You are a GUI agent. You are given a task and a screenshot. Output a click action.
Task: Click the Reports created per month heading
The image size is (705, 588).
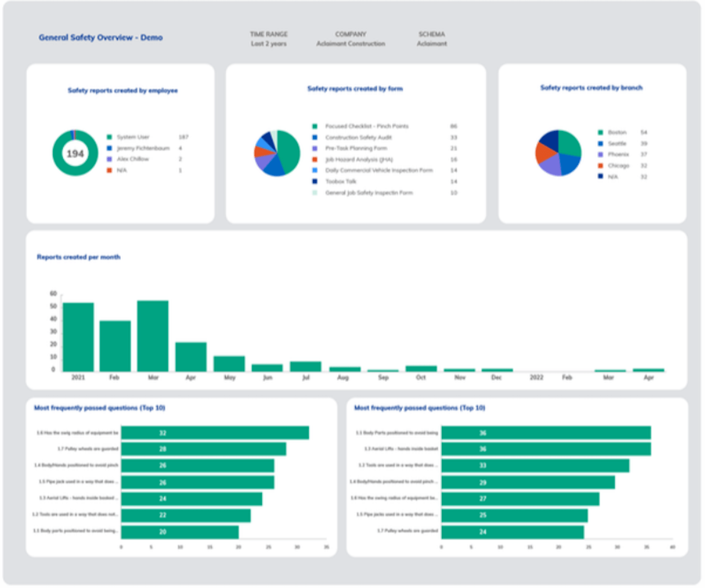pyautogui.click(x=78, y=257)
